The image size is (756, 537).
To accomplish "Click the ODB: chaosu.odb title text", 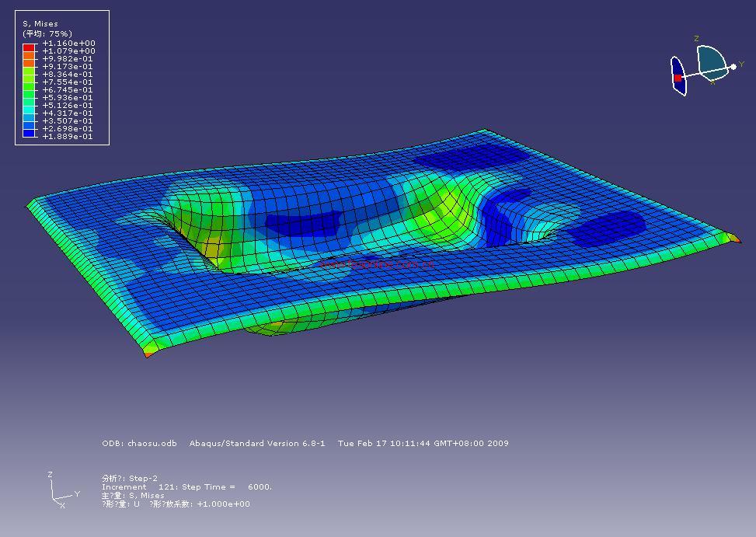I will [139, 443].
